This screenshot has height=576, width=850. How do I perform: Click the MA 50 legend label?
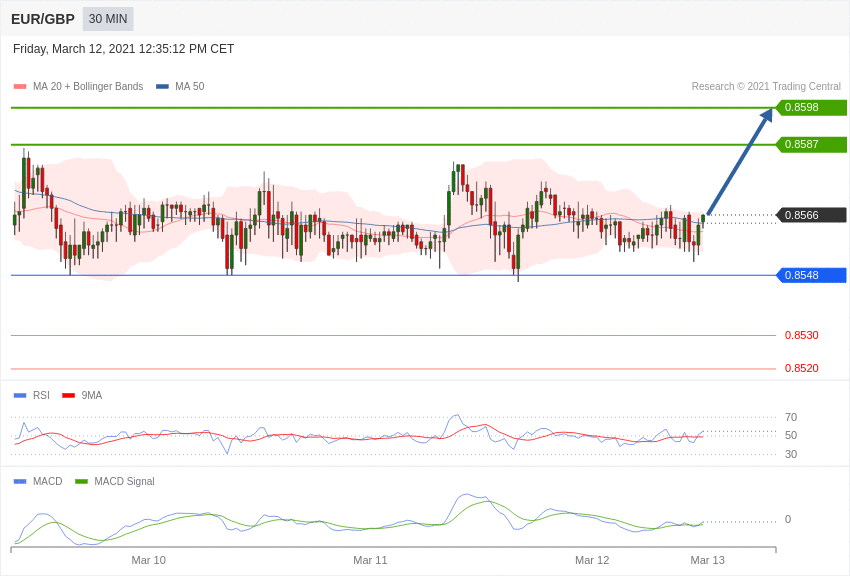pos(190,86)
